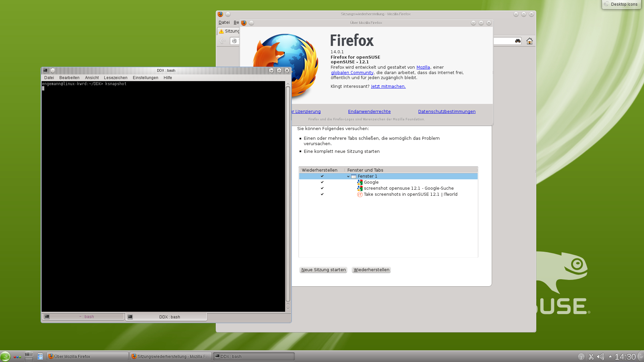Click the volume speaker tray icon
644x362 pixels.
(x=600, y=357)
